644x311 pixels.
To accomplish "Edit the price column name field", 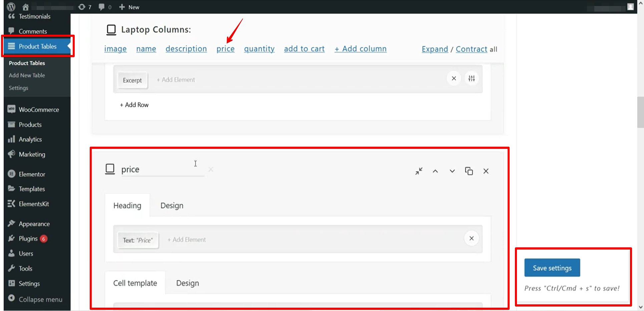I will [x=157, y=169].
